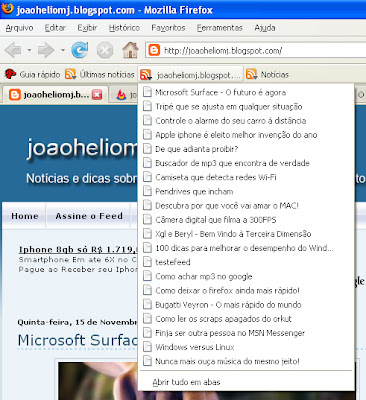Open feed item Câmera digital que filma a 300FPS

[x=245, y=220]
